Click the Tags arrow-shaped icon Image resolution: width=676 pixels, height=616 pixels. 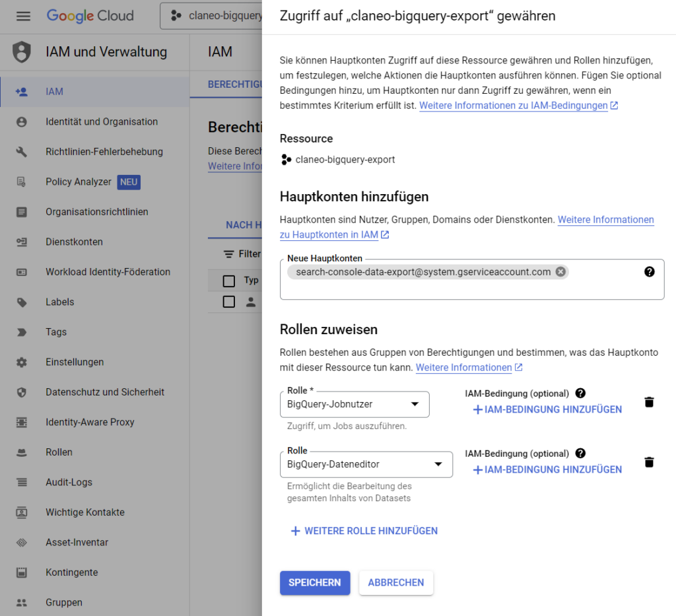click(22, 332)
